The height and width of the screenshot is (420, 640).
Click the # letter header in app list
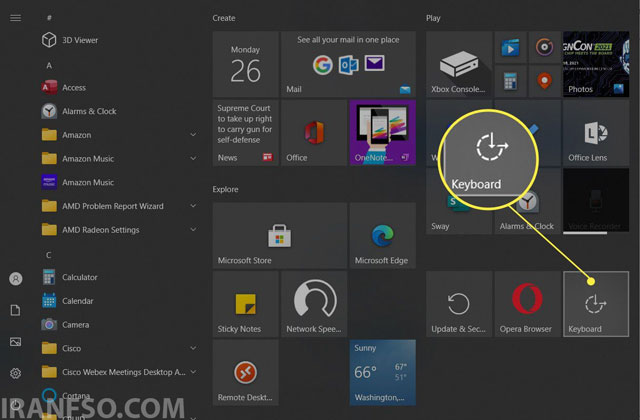(49, 18)
